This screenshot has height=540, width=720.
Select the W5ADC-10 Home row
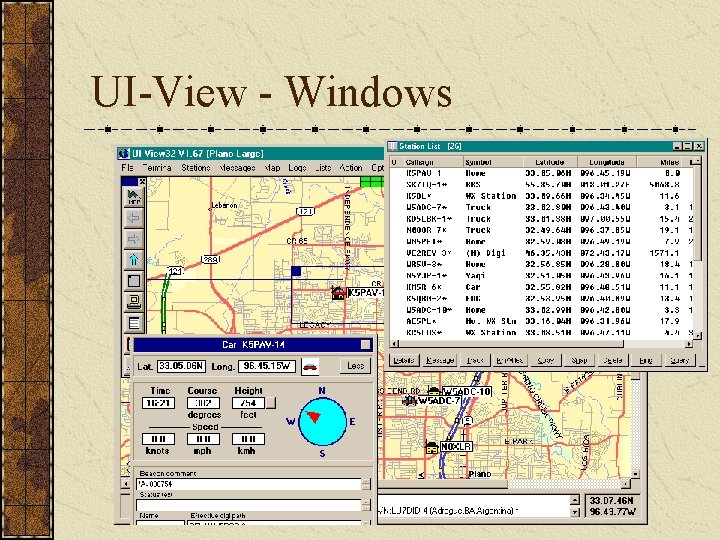(x=542, y=310)
